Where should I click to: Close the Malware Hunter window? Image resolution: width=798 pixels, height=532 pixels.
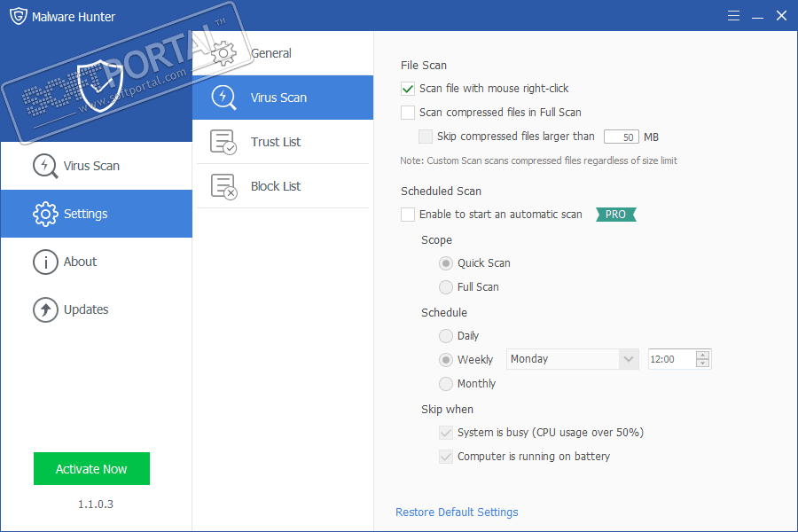(x=781, y=16)
